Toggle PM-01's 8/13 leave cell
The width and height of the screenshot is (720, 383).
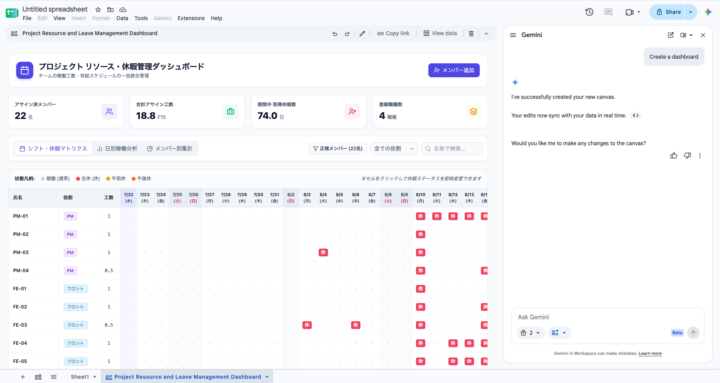[x=469, y=216]
